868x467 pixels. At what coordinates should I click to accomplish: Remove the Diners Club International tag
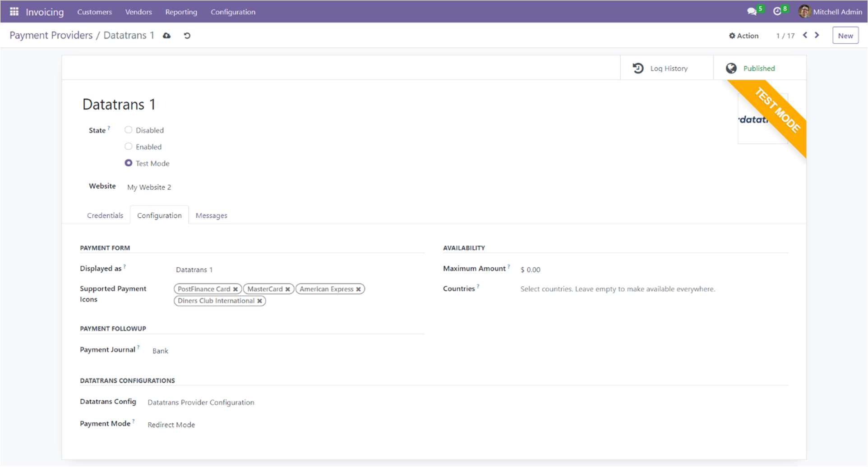[x=260, y=301]
